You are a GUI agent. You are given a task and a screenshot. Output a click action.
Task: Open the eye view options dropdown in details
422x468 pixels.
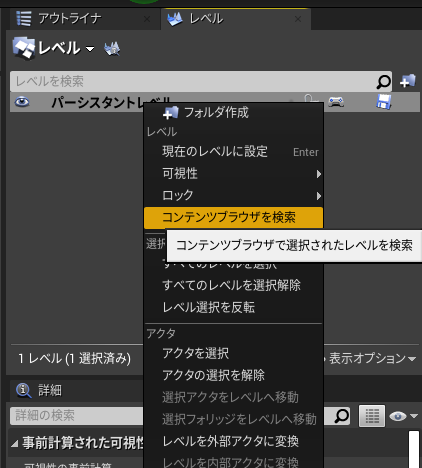403,416
